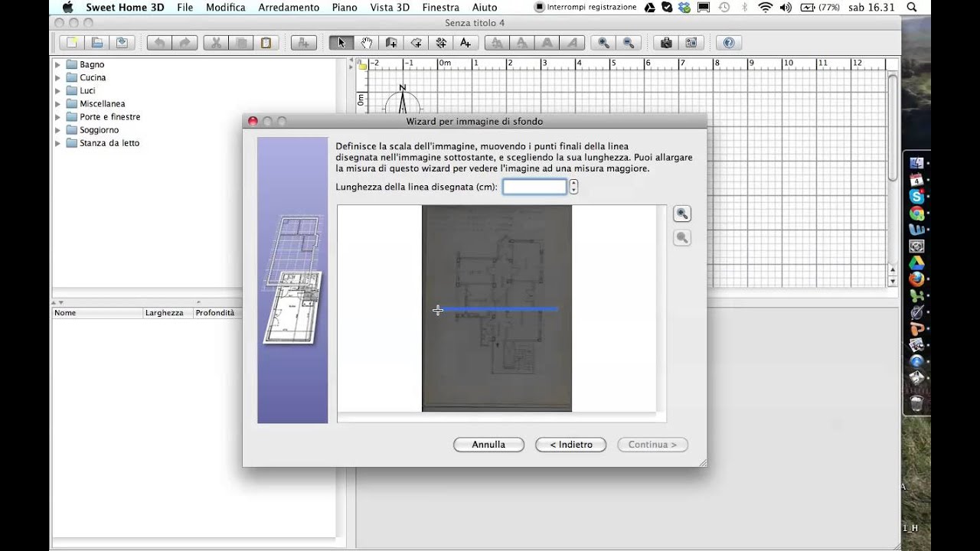Click the Redo arrow toolbar icon
Screen dimensions: 980x551
click(185, 43)
